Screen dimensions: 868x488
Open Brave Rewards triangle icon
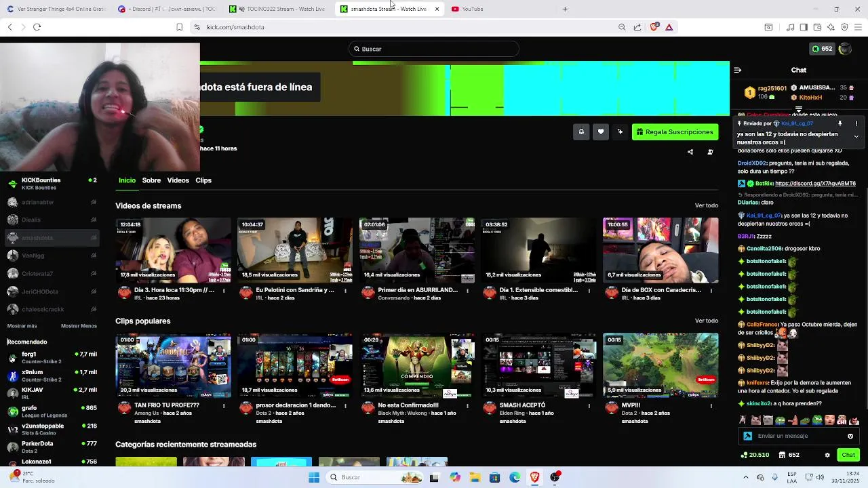[x=669, y=27]
